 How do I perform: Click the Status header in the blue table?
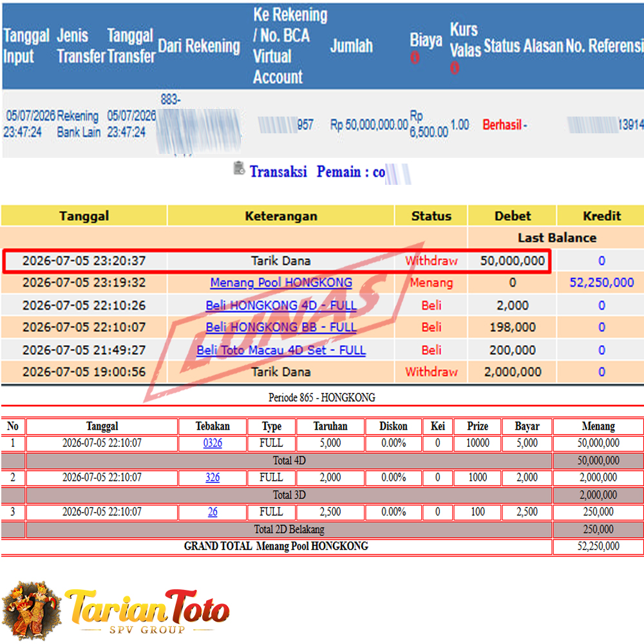pyautogui.click(x=502, y=46)
